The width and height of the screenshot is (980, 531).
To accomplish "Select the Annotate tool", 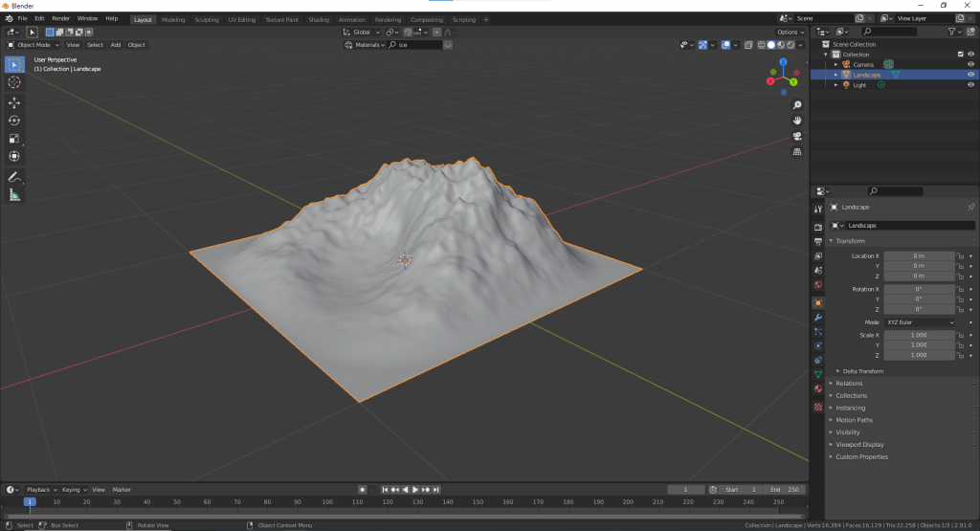I will pyautogui.click(x=14, y=177).
